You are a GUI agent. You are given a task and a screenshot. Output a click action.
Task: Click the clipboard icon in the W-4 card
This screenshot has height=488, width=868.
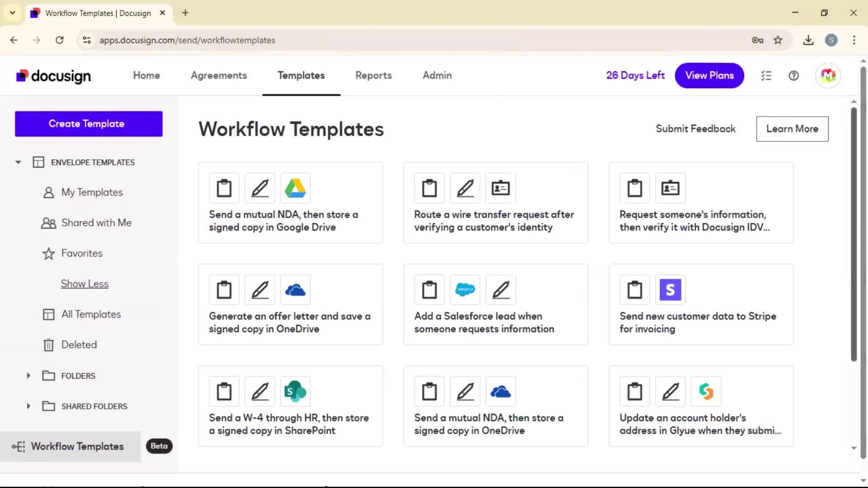tap(224, 391)
